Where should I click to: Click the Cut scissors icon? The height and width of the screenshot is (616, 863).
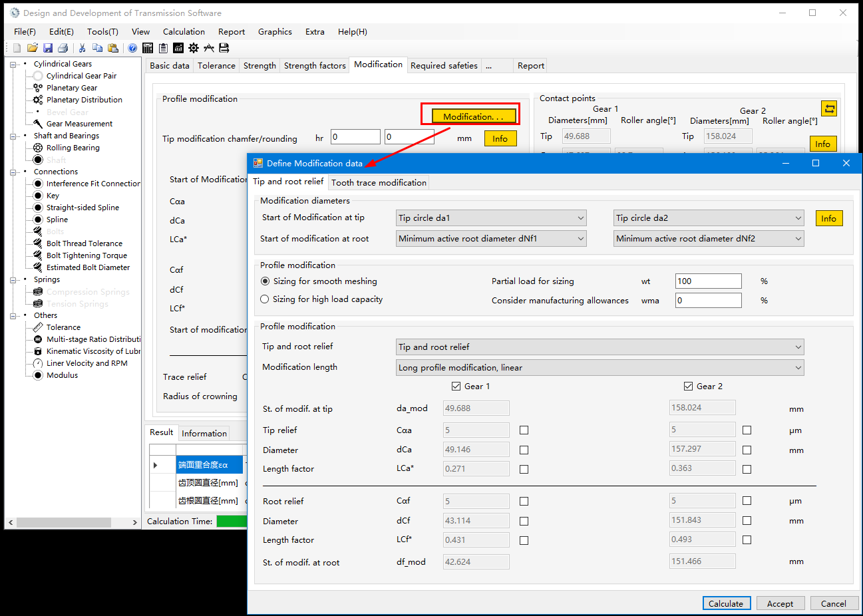click(82, 48)
